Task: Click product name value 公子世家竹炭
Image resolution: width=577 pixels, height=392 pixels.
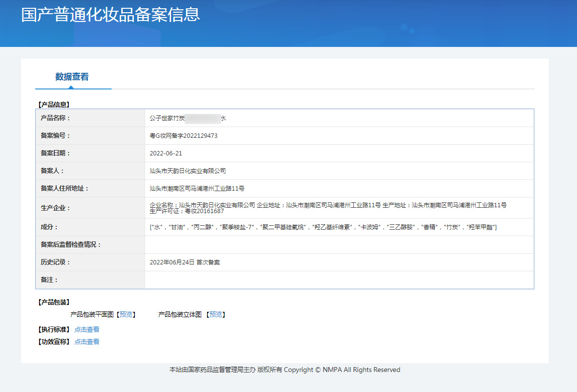Action: (x=167, y=118)
